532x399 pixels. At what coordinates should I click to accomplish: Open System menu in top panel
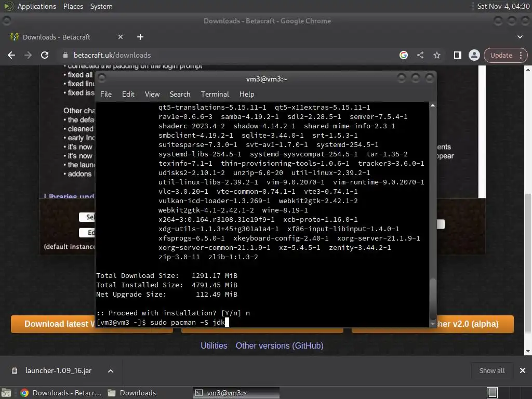[101, 6]
